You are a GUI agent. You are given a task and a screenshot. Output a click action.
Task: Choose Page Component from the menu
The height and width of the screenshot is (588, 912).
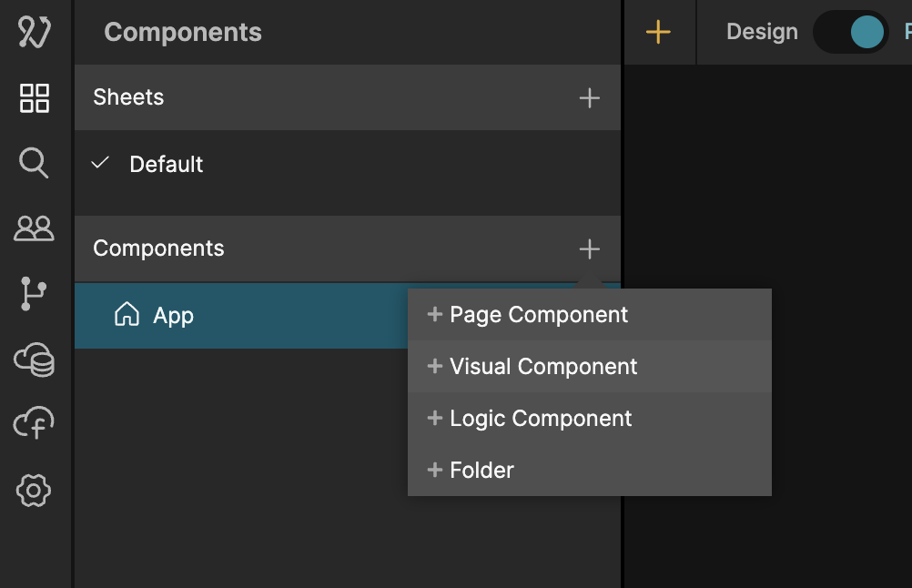(x=539, y=315)
